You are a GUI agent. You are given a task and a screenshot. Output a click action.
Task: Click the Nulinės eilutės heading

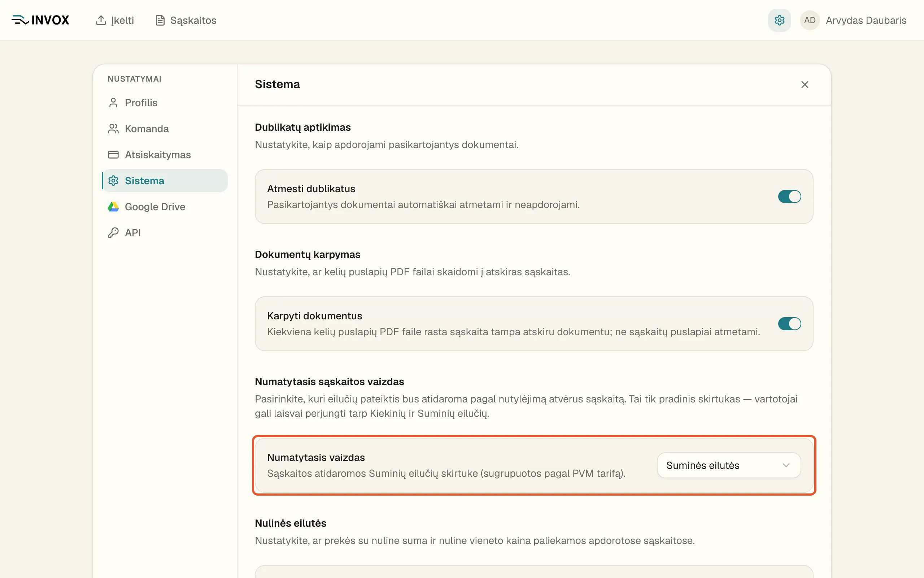tap(290, 523)
